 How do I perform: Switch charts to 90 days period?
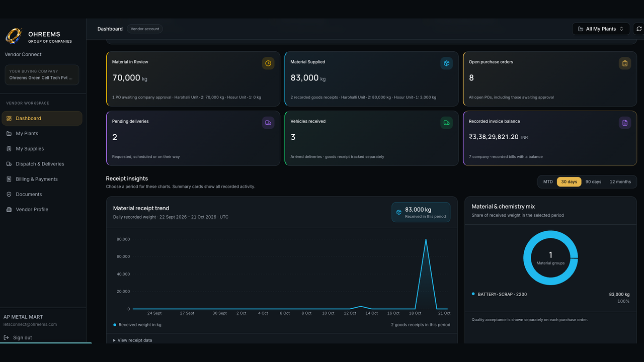pos(593,182)
